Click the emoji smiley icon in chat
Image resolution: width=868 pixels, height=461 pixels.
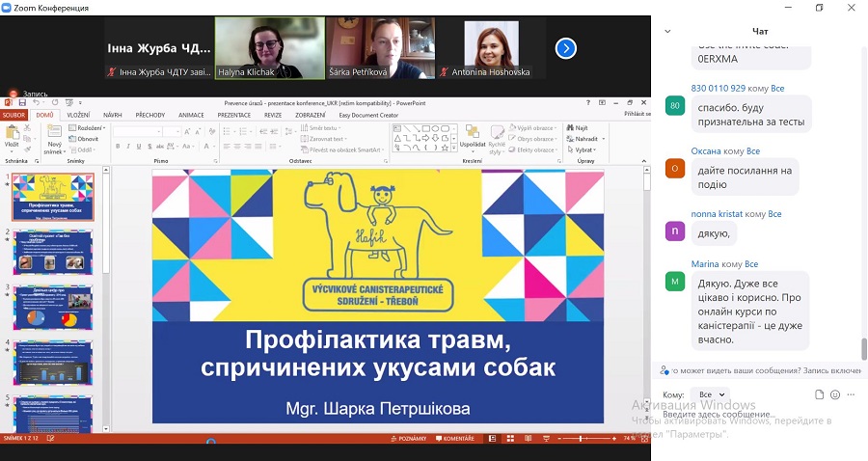835,394
